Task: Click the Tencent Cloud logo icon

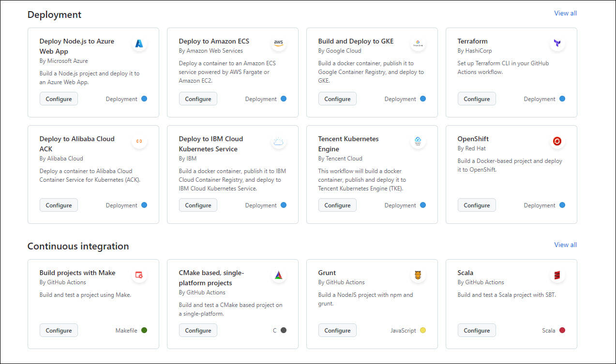Action: click(418, 141)
